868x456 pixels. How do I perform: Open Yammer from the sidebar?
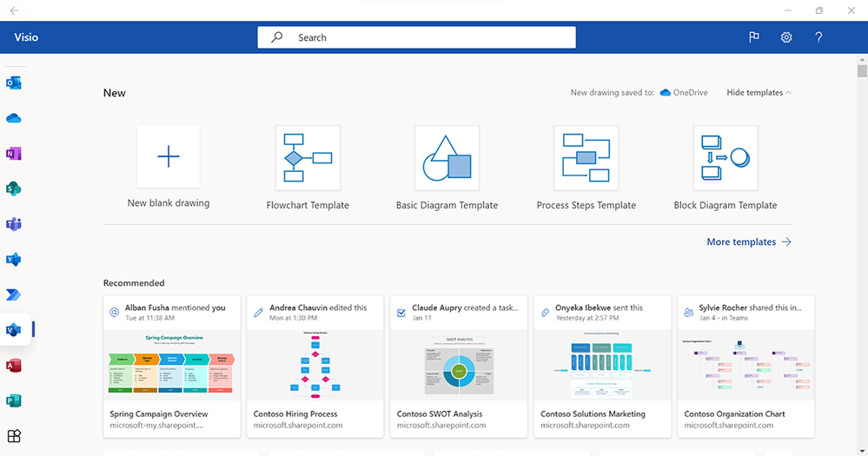(14, 259)
